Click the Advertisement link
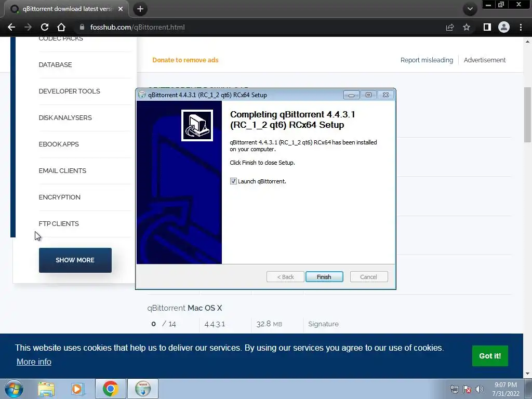The width and height of the screenshot is (532, 399). coord(485,60)
